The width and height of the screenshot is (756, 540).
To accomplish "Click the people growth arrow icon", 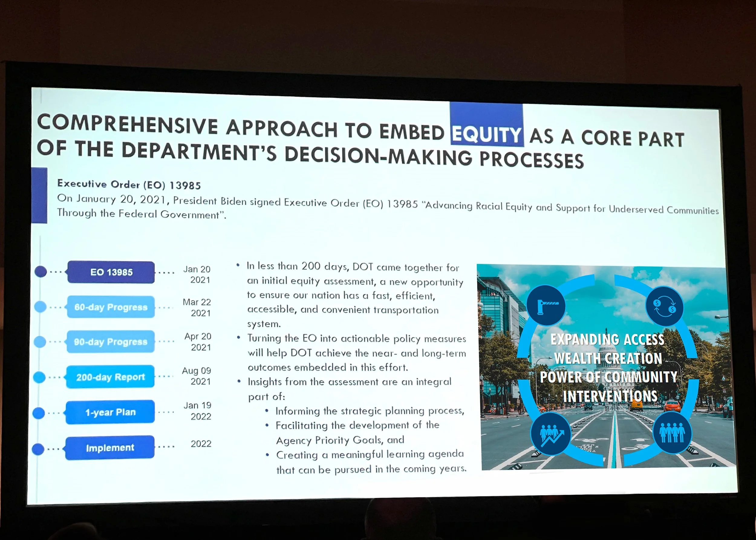I will click(x=550, y=434).
